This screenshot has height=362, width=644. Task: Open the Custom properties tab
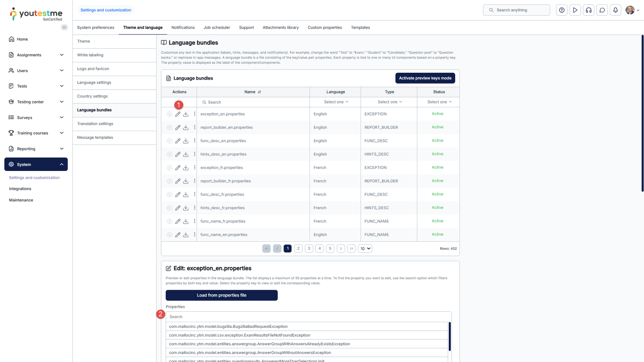point(324,28)
